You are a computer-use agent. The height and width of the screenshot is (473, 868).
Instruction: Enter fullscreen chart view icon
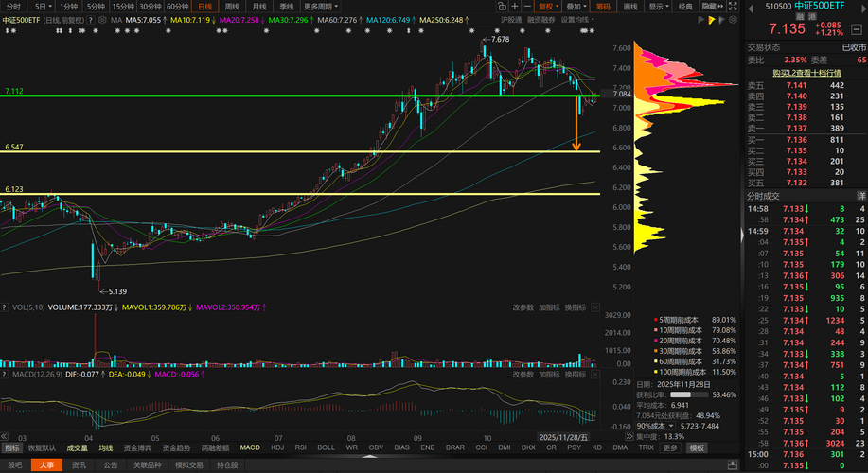[x=733, y=7]
